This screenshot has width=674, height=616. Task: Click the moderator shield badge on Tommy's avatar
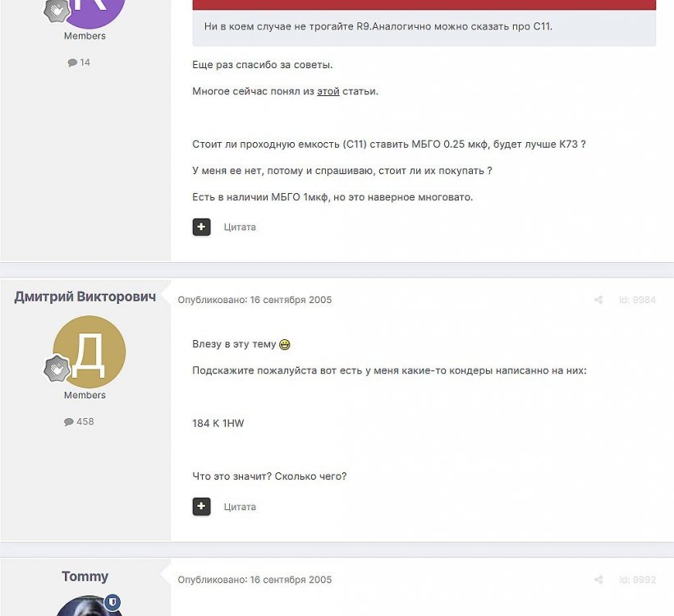pos(113,602)
